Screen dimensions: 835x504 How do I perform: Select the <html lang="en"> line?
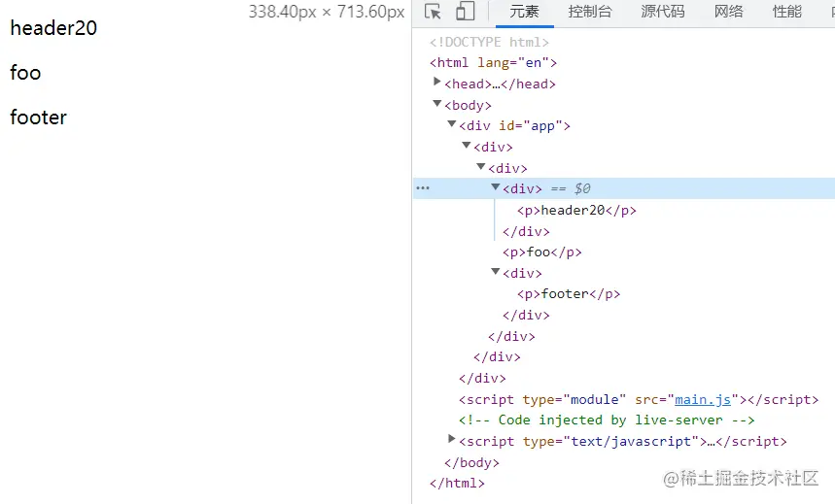coord(493,63)
